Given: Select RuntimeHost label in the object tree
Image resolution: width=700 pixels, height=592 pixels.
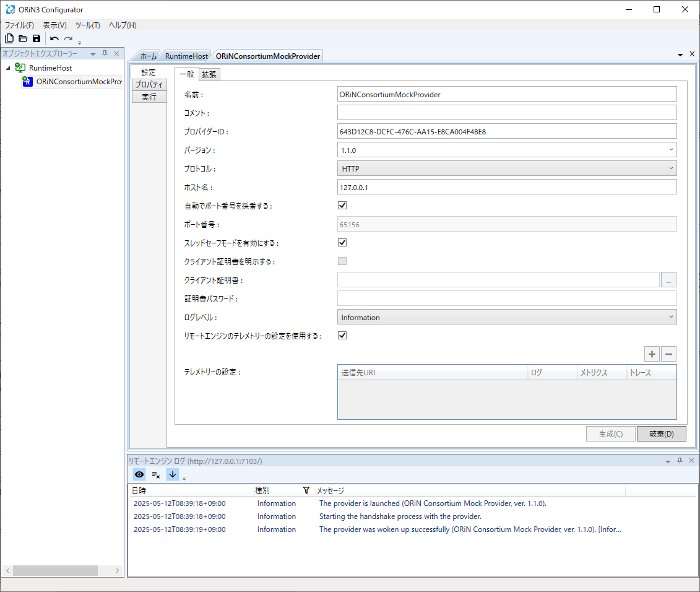Looking at the screenshot, I should [x=51, y=68].
